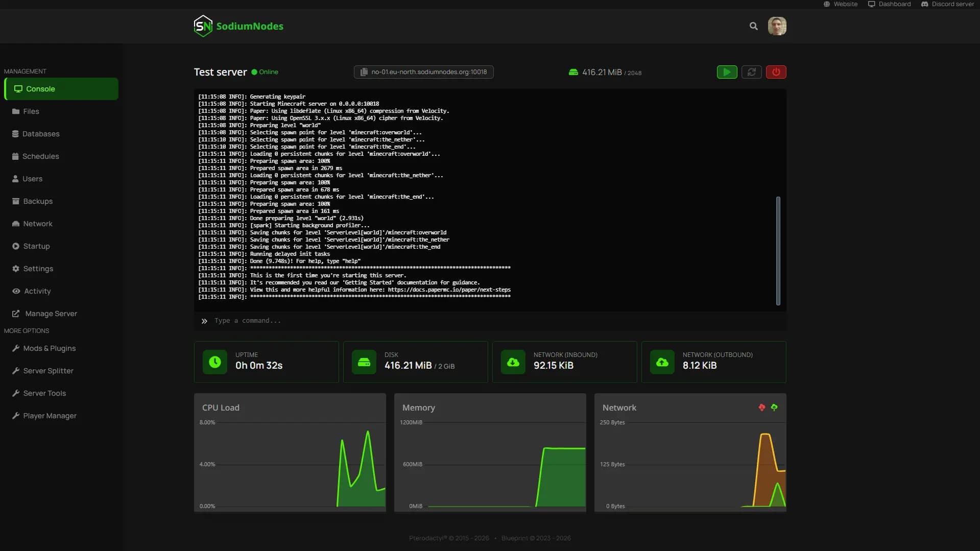Screen dimensions: 980x551
Task: Click green outbound icon on Network chart
Action: (774, 408)
